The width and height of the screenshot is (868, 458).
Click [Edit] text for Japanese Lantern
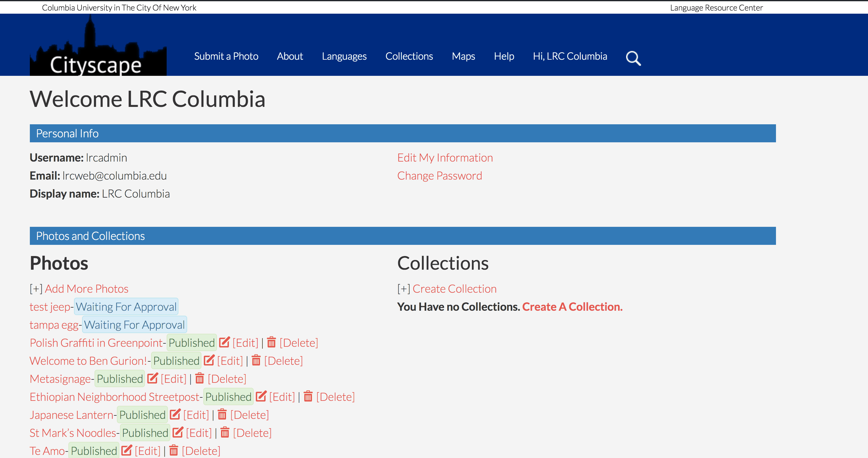196,415
